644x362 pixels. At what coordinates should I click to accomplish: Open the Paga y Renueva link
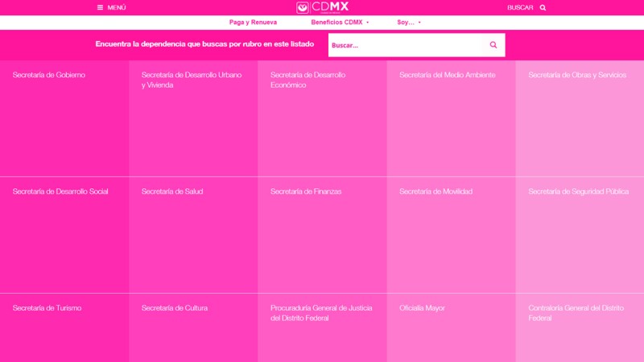coord(253,23)
